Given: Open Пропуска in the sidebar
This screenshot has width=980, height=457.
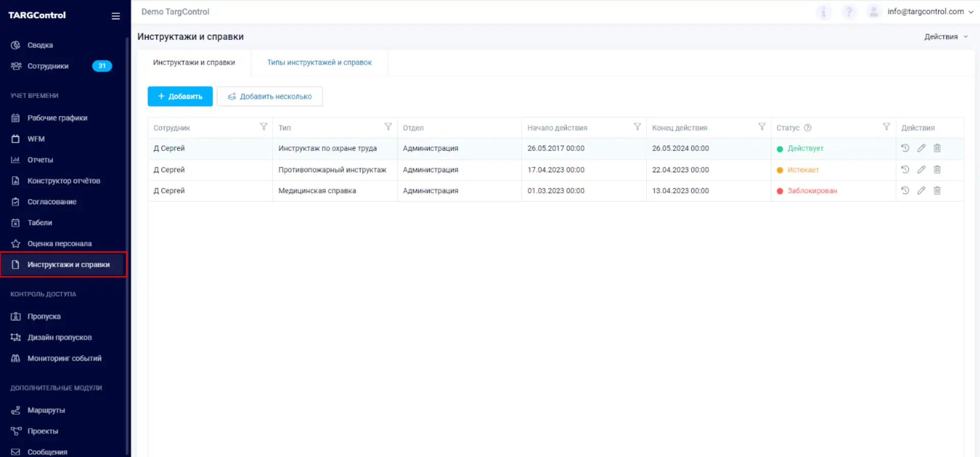Looking at the screenshot, I should (63, 316).
